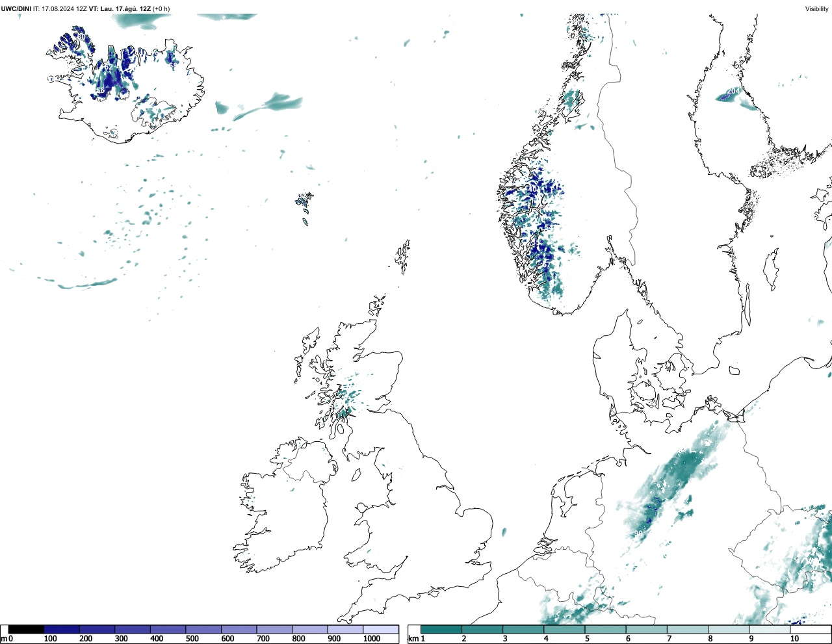Click the 3–4 km teal legend swatch
Viewport: 832px width, 644px height.
(x=523, y=630)
